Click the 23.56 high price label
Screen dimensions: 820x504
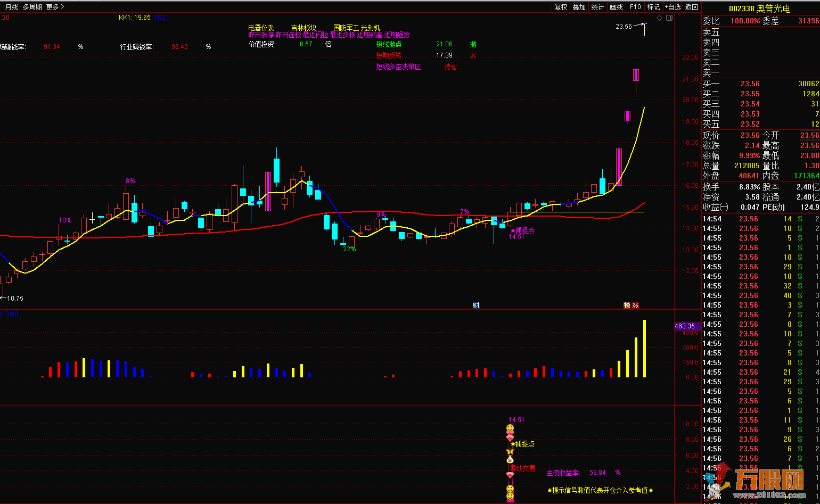point(624,26)
